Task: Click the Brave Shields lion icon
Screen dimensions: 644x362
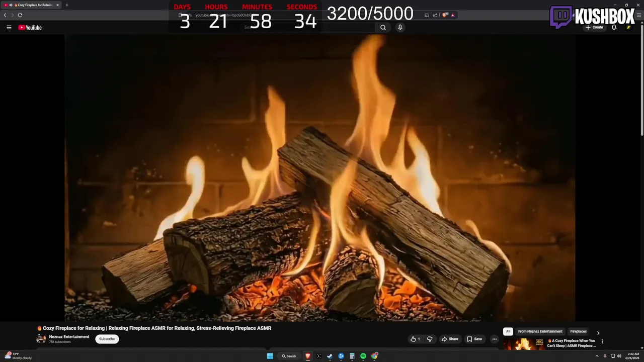Action: coord(445,15)
